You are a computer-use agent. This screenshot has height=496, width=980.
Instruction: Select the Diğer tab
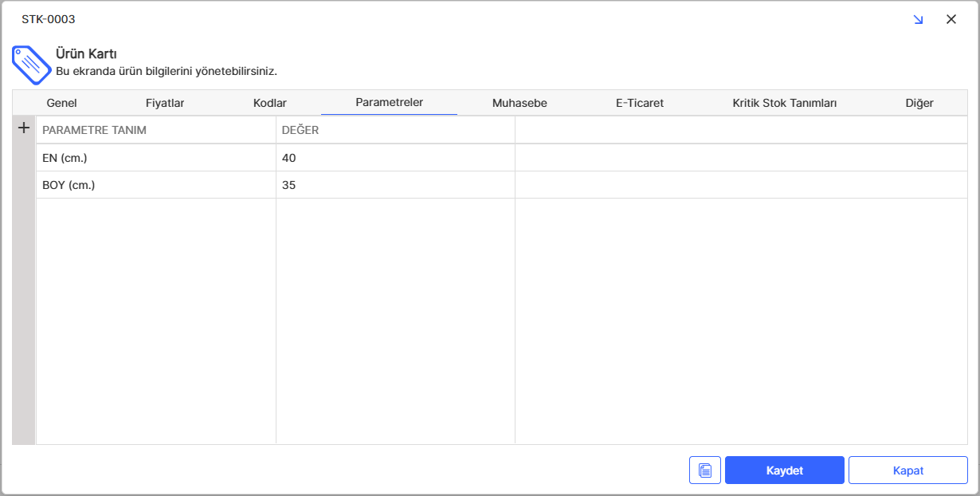click(x=919, y=103)
